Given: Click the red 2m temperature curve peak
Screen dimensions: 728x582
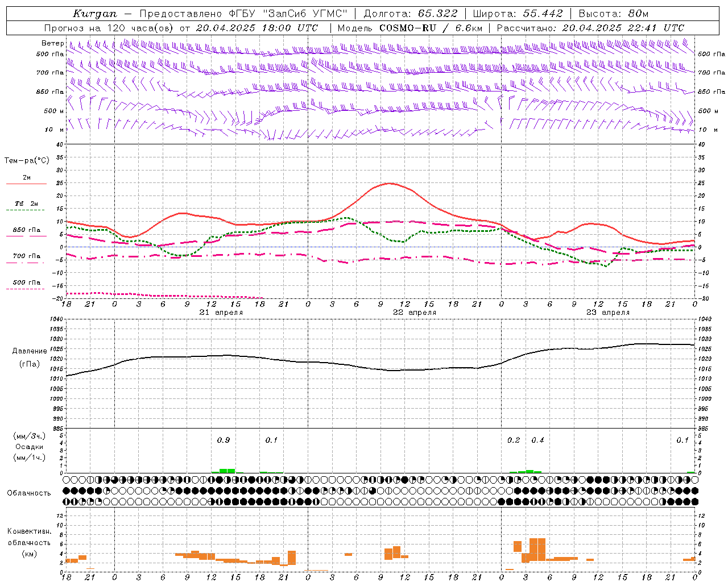Looking at the screenshot, I should 390,183.
